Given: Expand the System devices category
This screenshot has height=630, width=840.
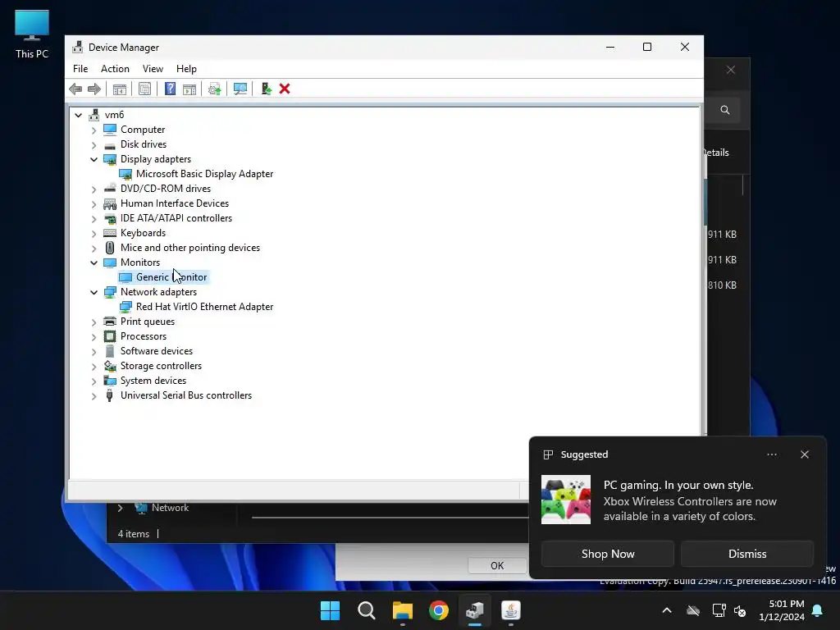Looking at the screenshot, I should [94, 381].
